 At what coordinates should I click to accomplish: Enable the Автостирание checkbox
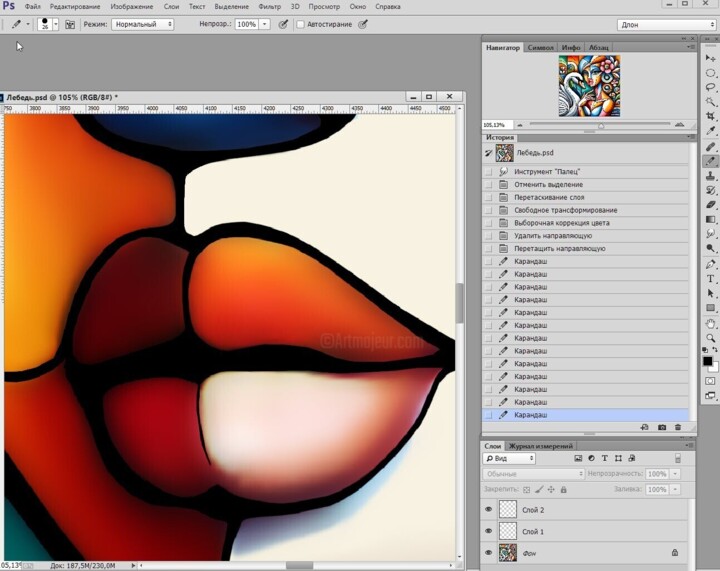coord(300,24)
